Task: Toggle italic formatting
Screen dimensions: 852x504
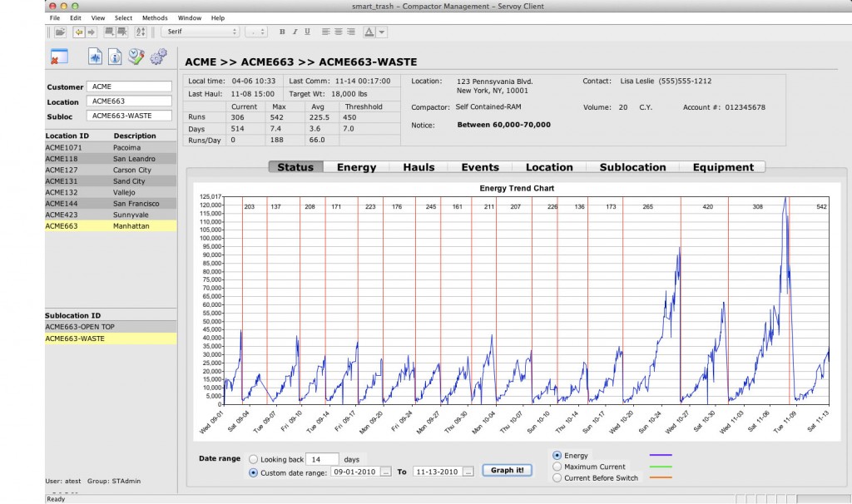Action: coord(295,32)
